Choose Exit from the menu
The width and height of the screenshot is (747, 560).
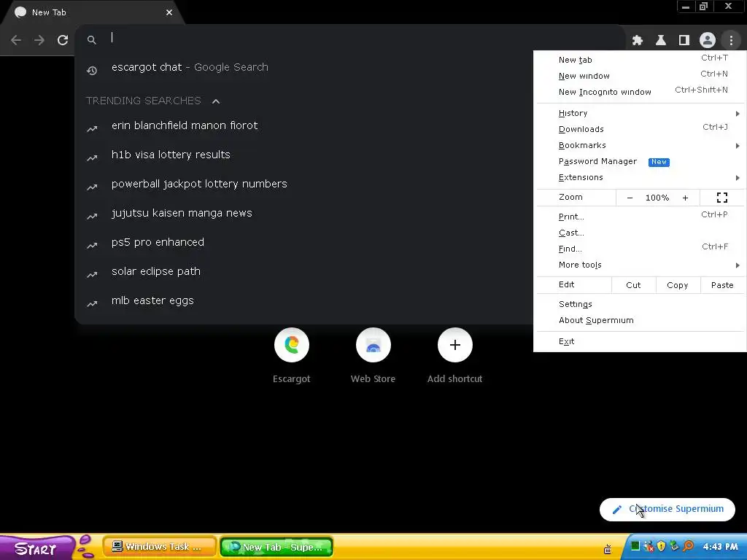click(640, 341)
